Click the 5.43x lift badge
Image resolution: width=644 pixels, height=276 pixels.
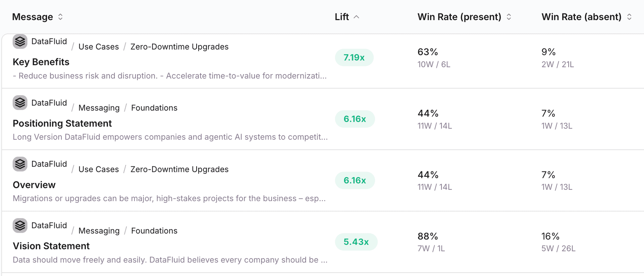click(356, 242)
